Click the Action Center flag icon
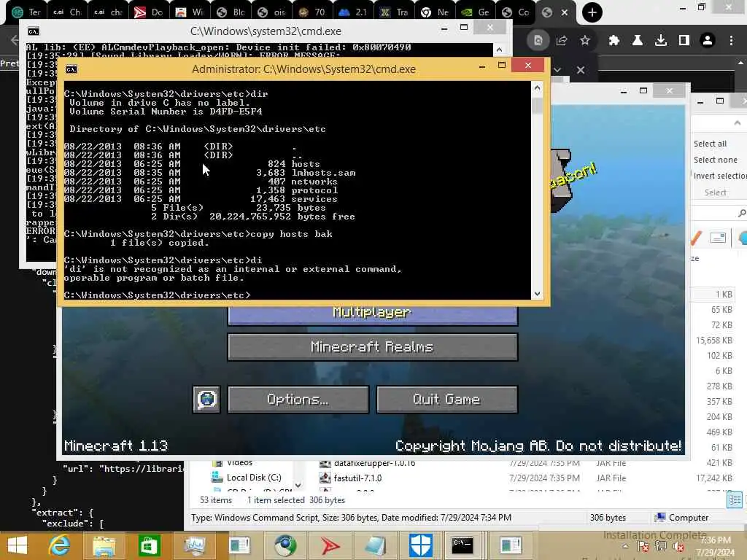747x560 pixels. 643,547
